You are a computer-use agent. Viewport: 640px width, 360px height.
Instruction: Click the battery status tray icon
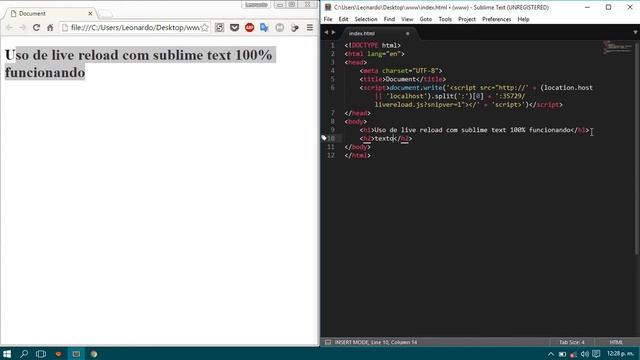(x=562, y=354)
